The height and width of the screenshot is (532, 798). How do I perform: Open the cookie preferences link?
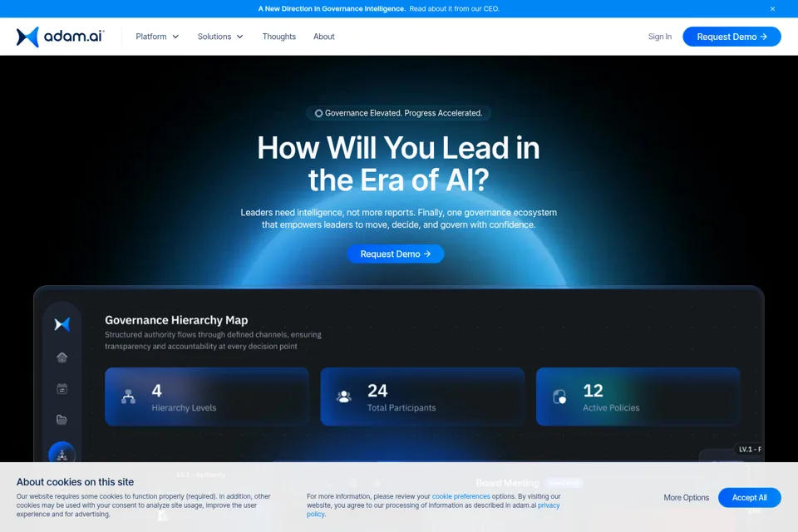[x=461, y=496]
